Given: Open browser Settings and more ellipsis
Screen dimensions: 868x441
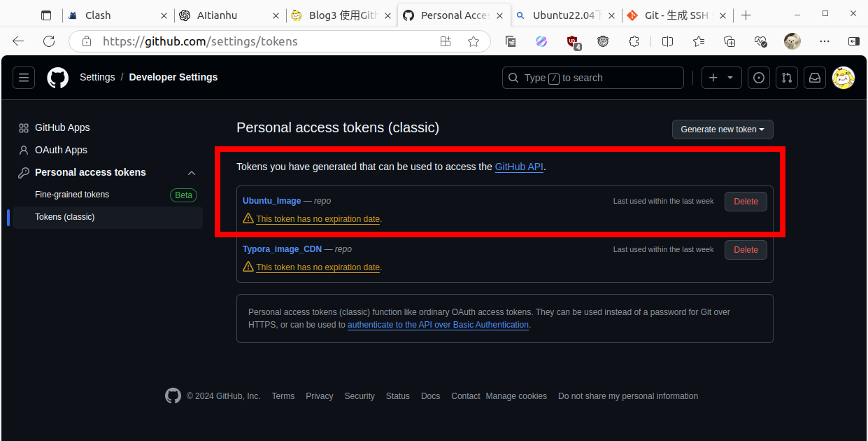Looking at the screenshot, I should [824, 41].
